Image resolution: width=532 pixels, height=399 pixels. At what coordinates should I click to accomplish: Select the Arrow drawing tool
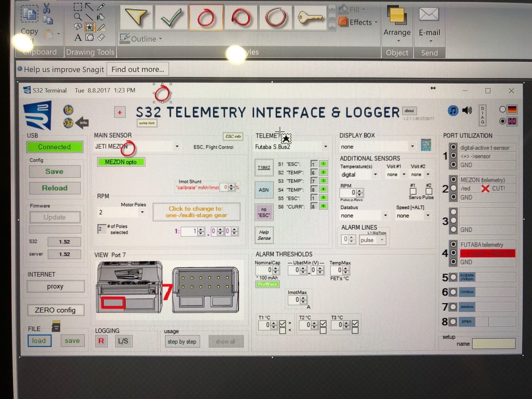click(x=89, y=7)
